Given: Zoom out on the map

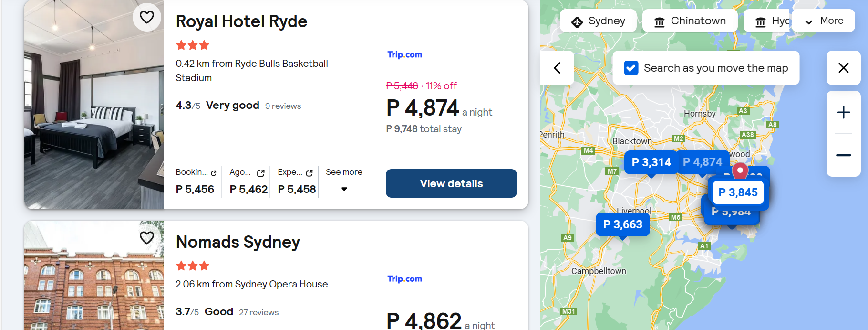Looking at the screenshot, I should [x=843, y=155].
